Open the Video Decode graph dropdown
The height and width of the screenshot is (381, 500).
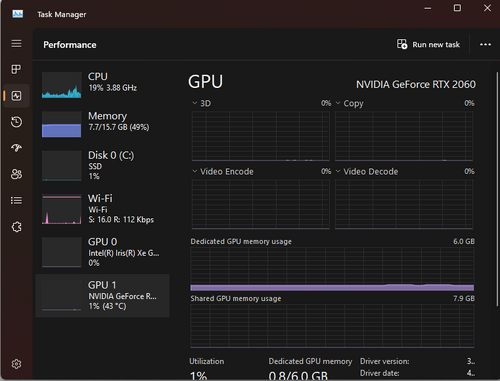pos(367,172)
